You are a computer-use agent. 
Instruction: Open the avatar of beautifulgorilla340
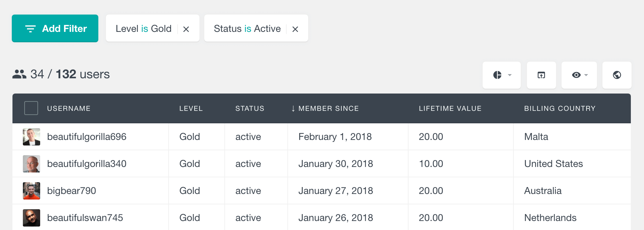click(32, 164)
